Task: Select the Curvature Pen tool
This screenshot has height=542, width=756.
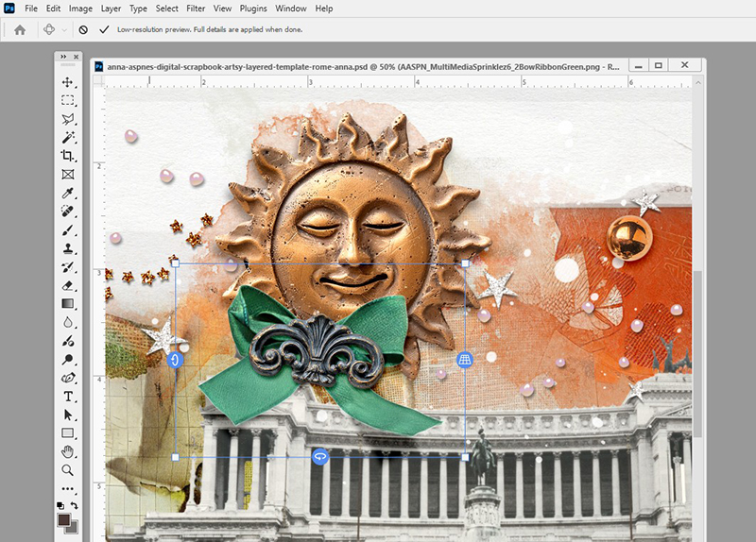Action: [x=67, y=378]
